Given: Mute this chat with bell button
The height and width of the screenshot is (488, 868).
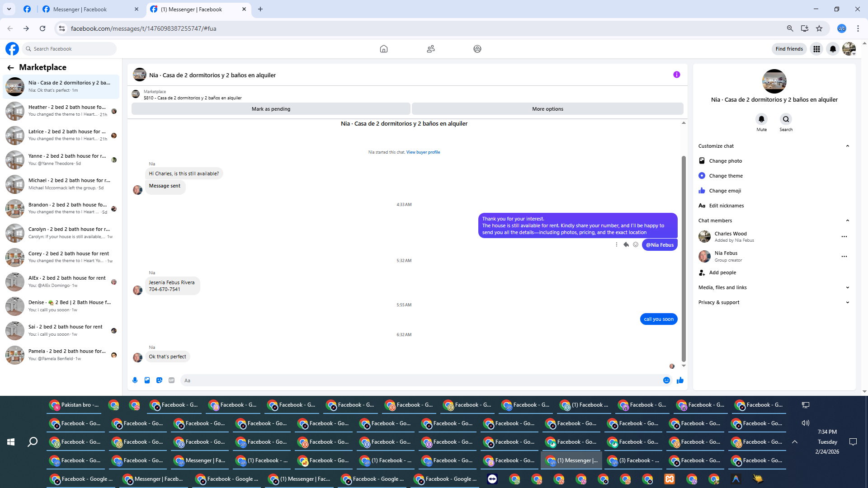Looking at the screenshot, I should [x=761, y=119].
